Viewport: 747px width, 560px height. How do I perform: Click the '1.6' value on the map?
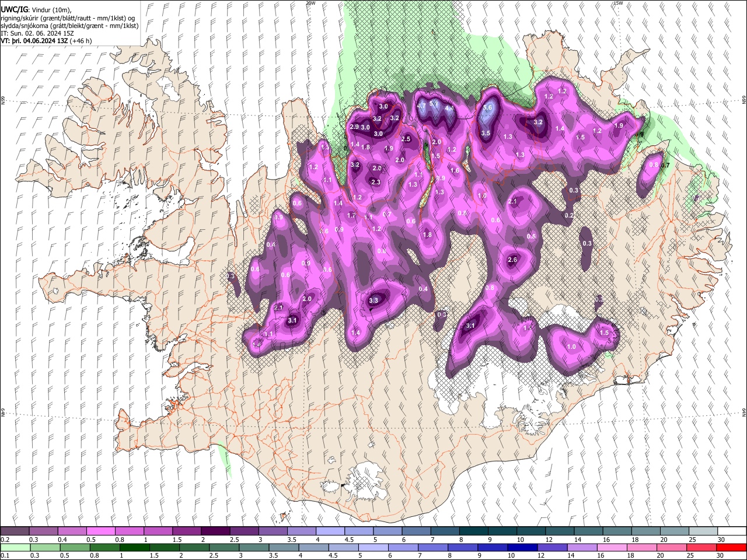coord(455,170)
